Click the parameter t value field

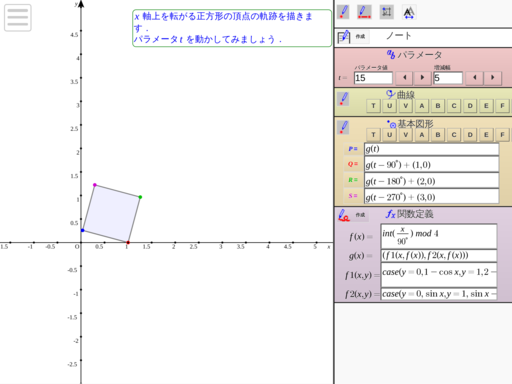(373, 78)
